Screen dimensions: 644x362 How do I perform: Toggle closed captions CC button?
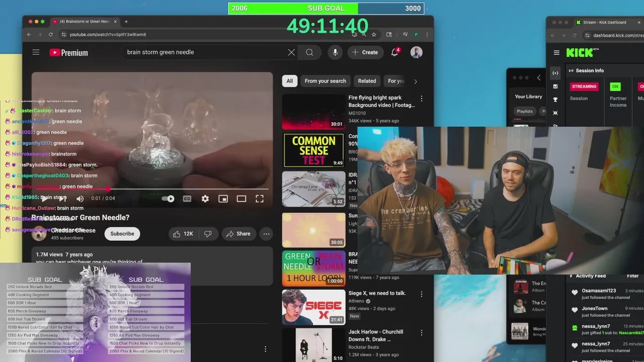(187, 199)
